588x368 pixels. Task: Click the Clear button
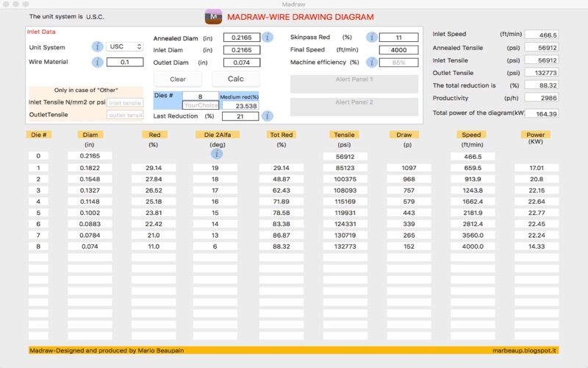click(178, 79)
